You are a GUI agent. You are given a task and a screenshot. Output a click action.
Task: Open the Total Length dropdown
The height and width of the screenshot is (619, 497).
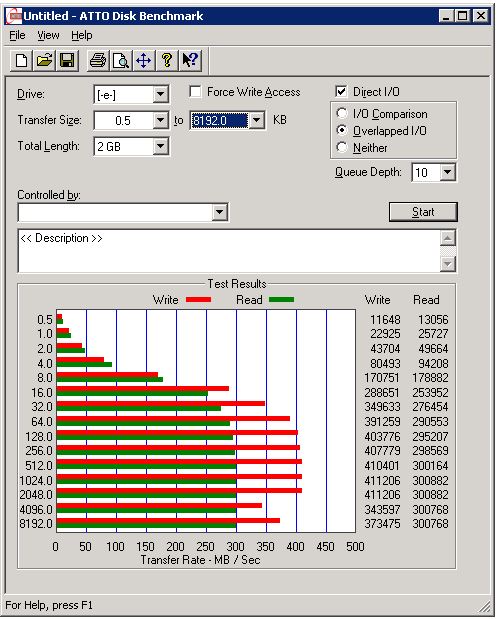tap(160, 146)
